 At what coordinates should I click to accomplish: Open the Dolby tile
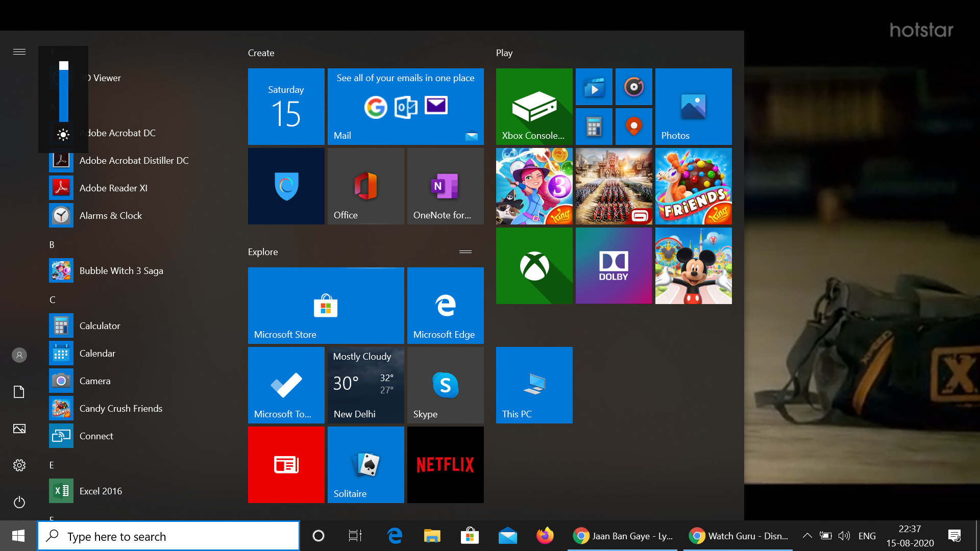click(614, 266)
